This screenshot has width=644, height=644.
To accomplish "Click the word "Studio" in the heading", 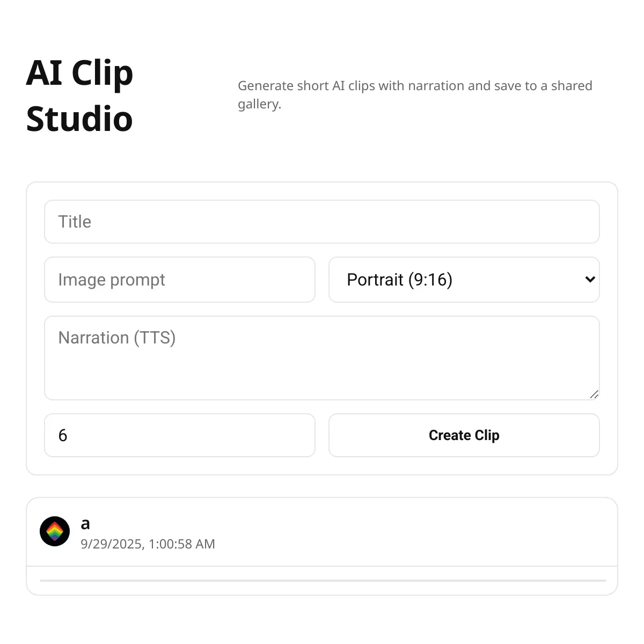I will tap(79, 119).
